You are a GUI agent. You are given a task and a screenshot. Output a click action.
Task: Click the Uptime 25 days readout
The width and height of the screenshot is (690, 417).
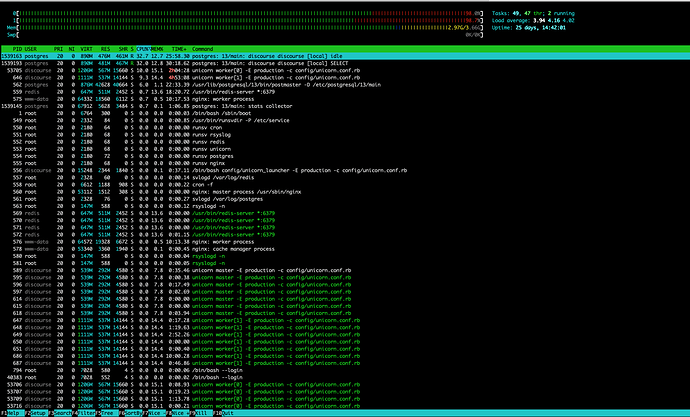(x=529, y=28)
